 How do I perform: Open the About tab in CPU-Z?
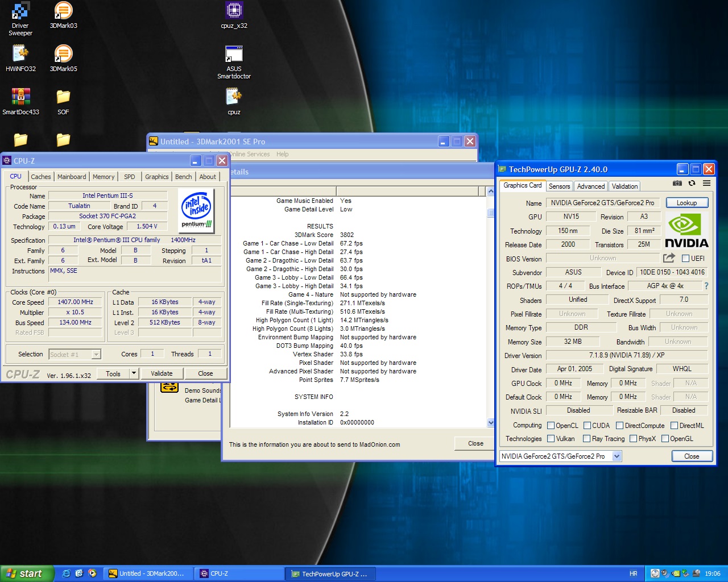(208, 177)
